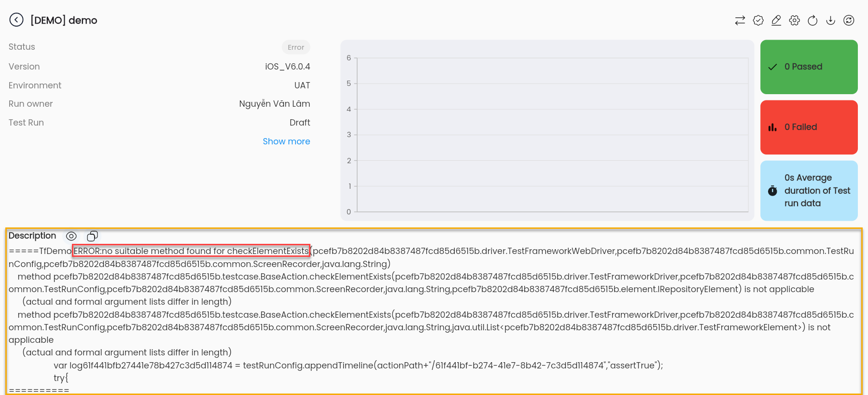
Task: Click the average duration blue card
Action: 809,191
